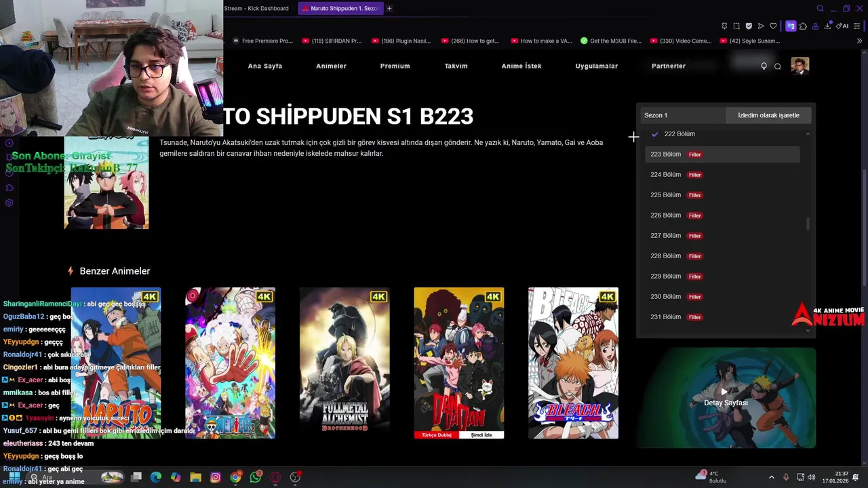868x488 pixels.
Task: Select episode 225 Bölüm
Action: coord(722,195)
